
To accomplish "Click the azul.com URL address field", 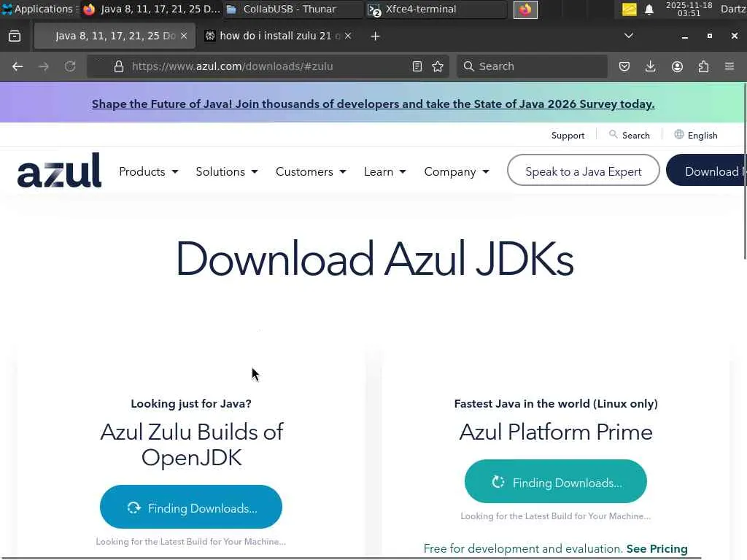I will tap(267, 66).
